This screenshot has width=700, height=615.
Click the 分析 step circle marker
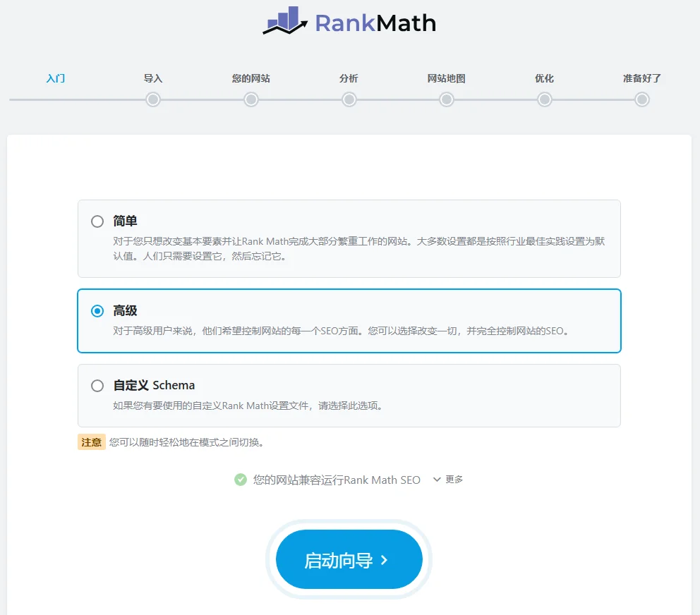[349, 100]
